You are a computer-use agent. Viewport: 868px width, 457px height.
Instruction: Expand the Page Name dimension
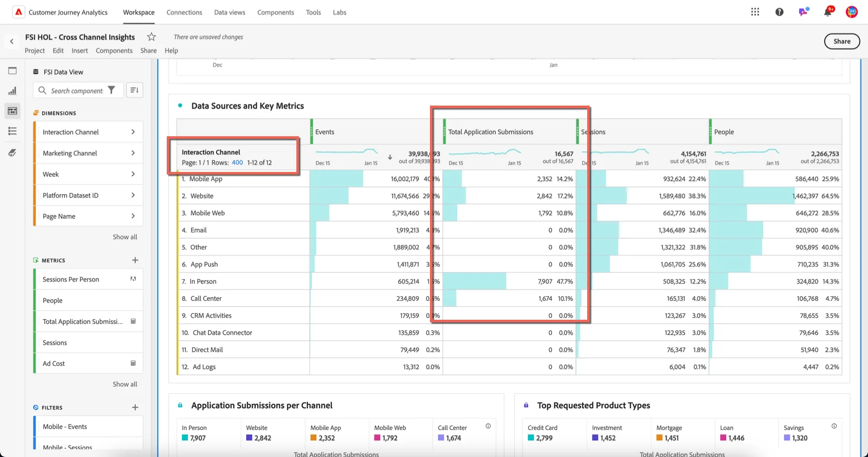click(133, 216)
